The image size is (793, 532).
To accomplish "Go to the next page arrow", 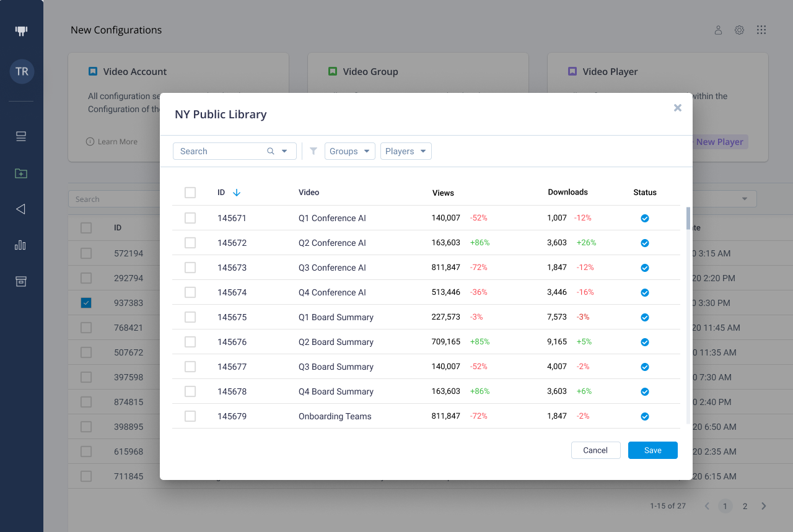I will (x=764, y=506).
